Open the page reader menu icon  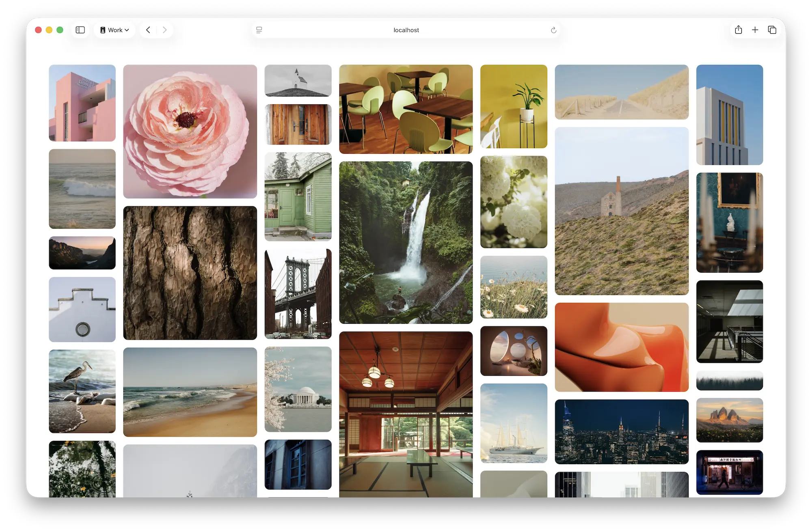coord(259,30)
